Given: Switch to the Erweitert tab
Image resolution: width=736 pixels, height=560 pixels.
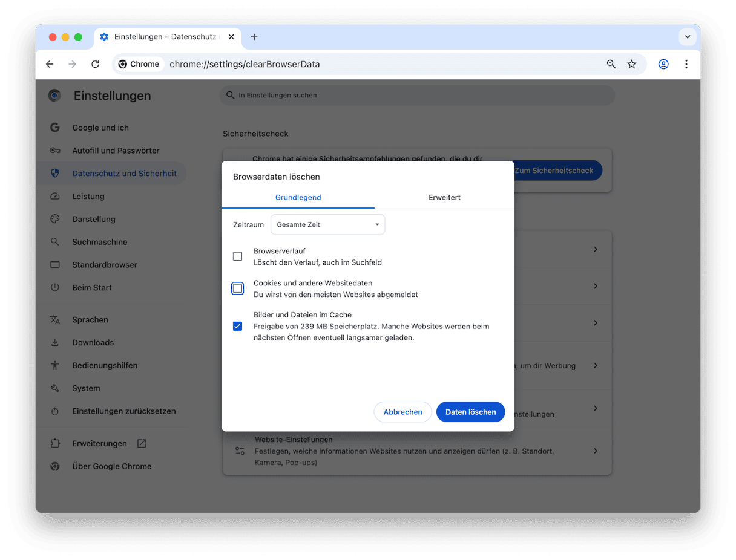Looking at the screenshot, I should pos(444,197).
